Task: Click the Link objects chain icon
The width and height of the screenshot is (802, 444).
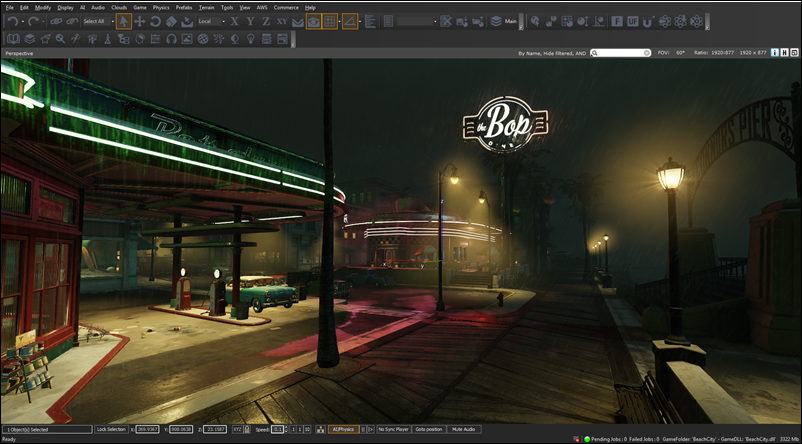Action: point(57,21)
